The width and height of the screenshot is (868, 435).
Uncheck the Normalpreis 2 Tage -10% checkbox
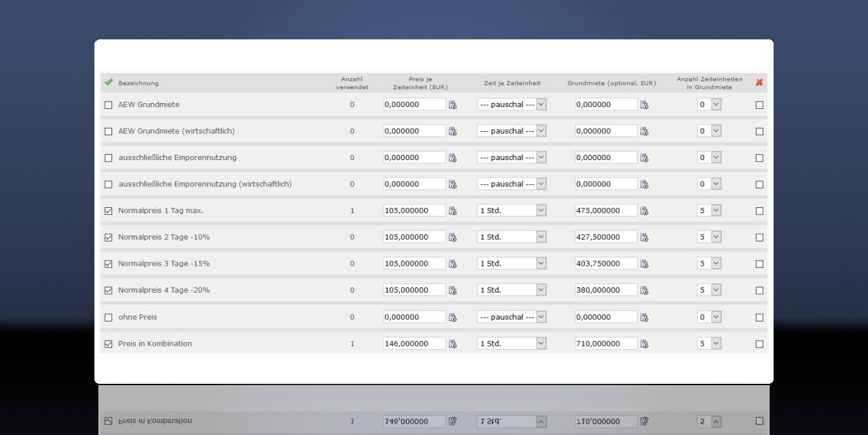(109, 238)
